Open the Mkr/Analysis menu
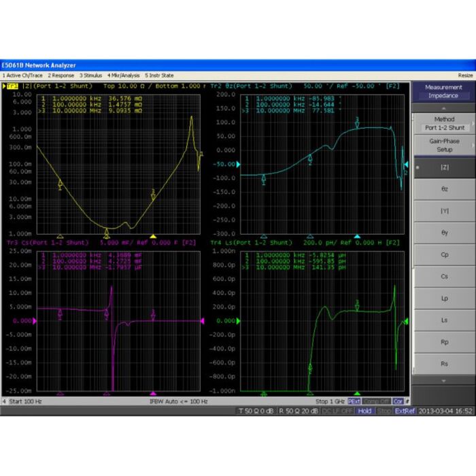476x476 pixels. coord(123,75)
